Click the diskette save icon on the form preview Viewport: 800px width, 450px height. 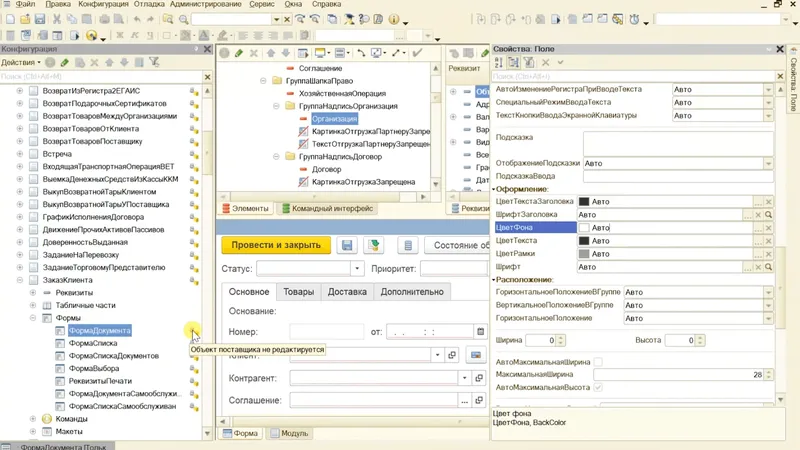click(347, 245)
